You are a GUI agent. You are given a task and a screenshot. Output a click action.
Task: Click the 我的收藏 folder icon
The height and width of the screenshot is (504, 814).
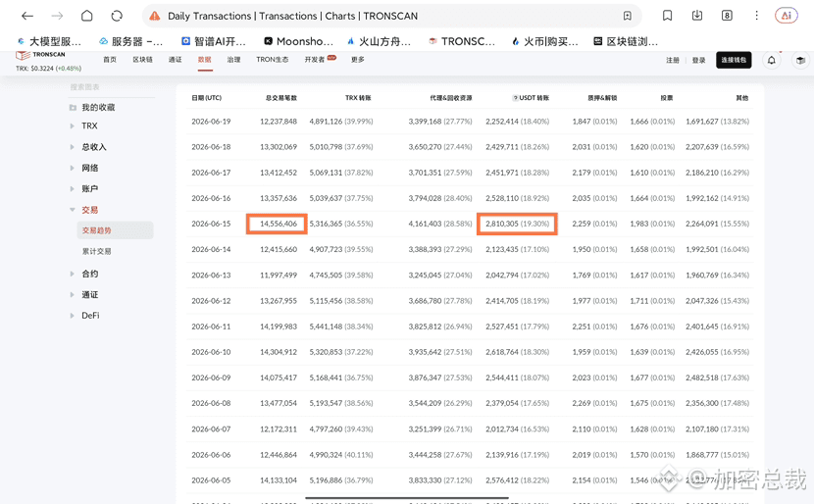73,108
